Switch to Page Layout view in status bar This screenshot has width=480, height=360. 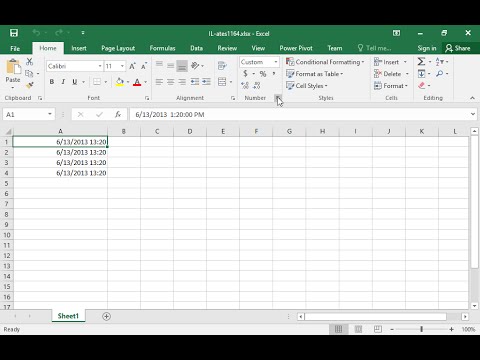click(358, 329)
